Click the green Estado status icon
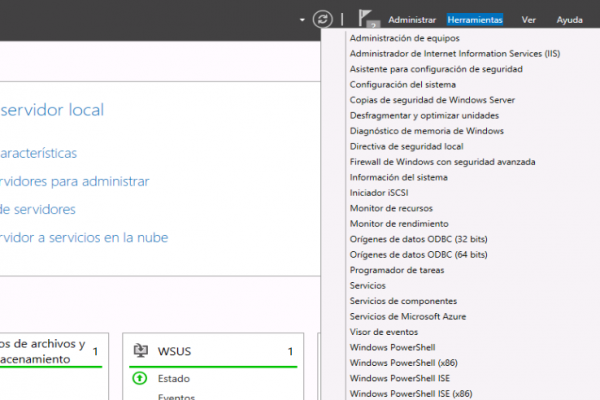The image size is (600, 400). [x=140, y=378]
